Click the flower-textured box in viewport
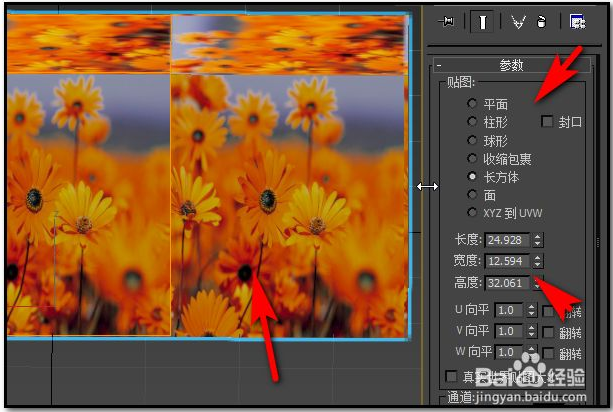The image size is (613, 412). click(208, 176)
